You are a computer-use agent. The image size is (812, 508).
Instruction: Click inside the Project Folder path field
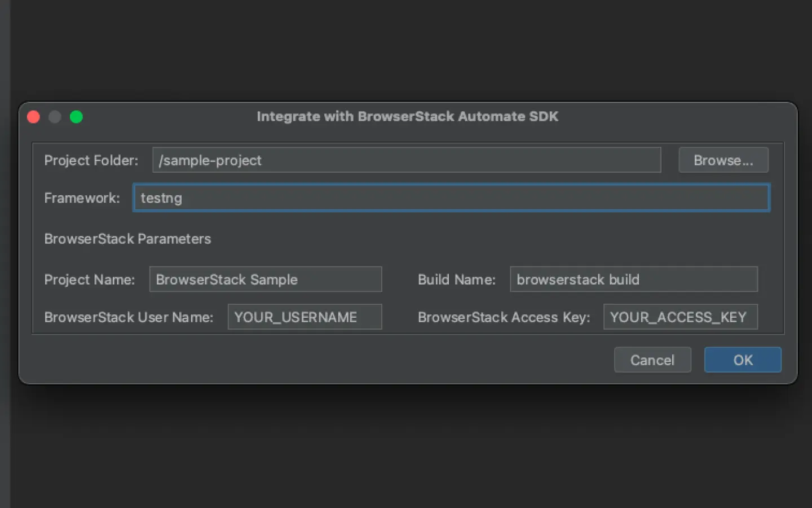(x=406, y=160)
